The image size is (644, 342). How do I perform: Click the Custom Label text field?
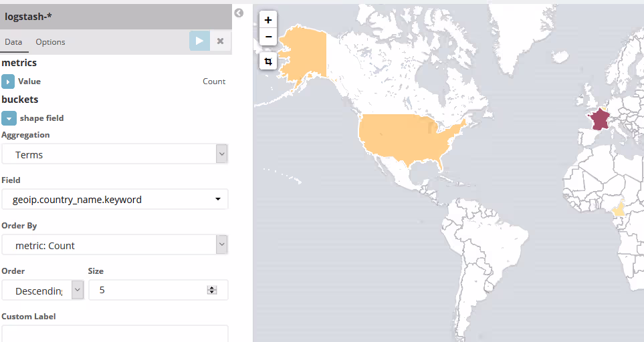tap(114, 333)
